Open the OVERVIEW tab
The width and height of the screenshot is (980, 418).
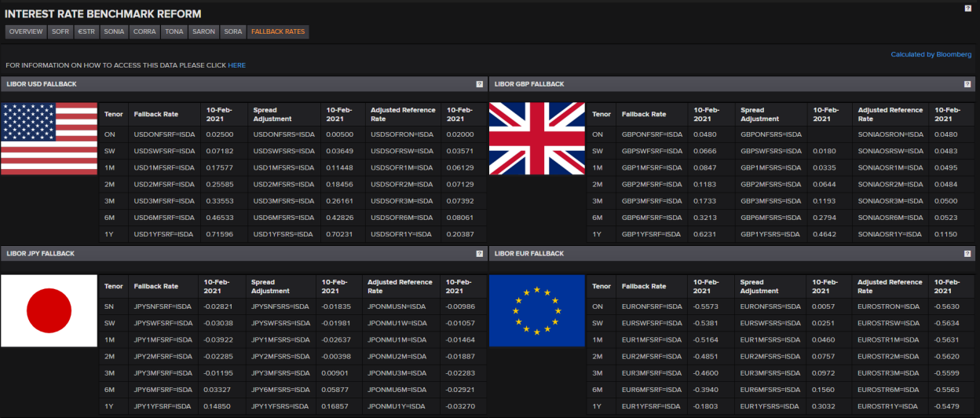coord(25,32)
